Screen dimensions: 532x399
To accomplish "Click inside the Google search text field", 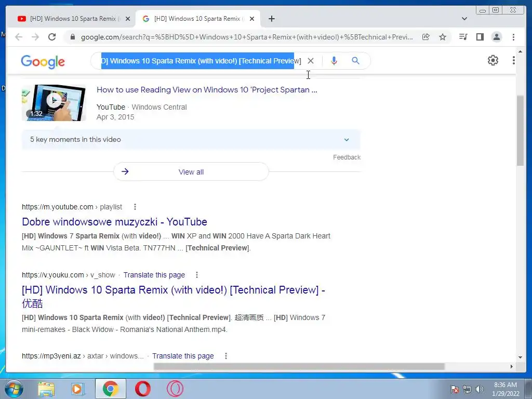I will [201, 61].
